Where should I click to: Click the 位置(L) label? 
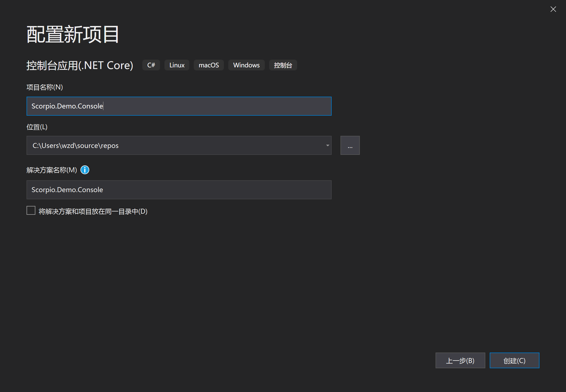click(x=37, y=127)
